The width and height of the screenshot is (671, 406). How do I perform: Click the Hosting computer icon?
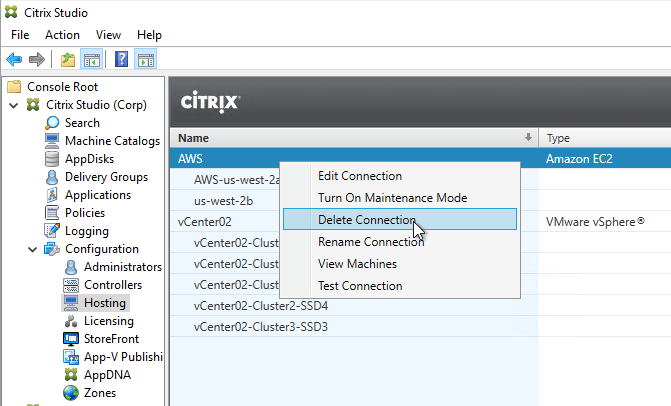(x=71, y=303)
